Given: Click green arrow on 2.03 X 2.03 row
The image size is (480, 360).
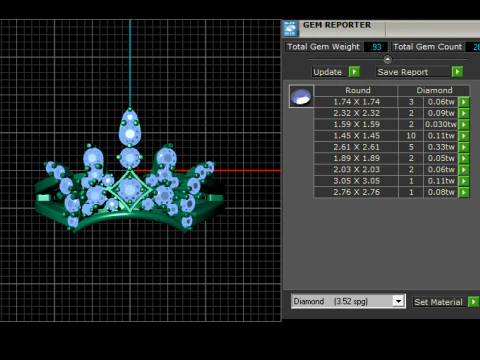Looking at the screenshot, I should (x=464, y=170).
